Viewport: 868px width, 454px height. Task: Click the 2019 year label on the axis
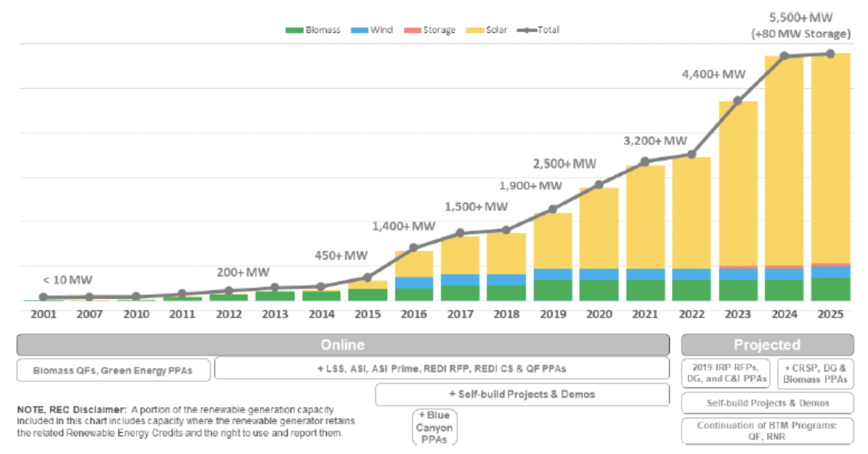pos(552,315)
